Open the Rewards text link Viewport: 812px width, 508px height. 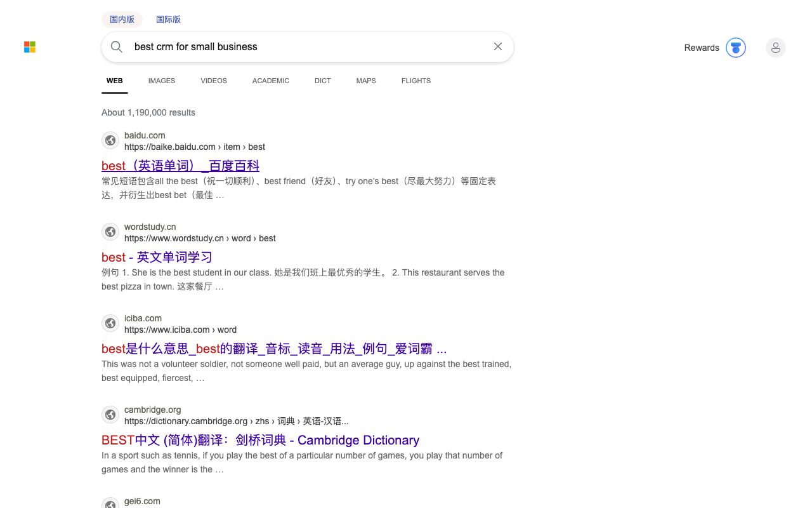pyautogui.click(x=702, y=48)
